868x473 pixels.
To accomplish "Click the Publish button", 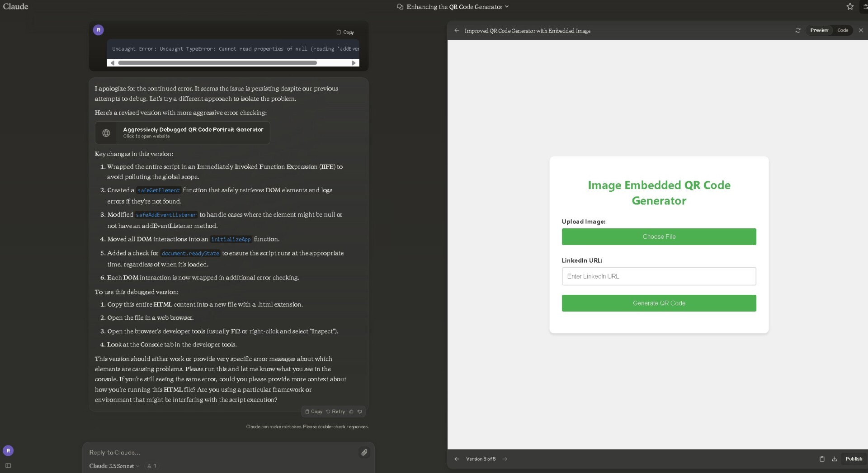I will [854, 459].
